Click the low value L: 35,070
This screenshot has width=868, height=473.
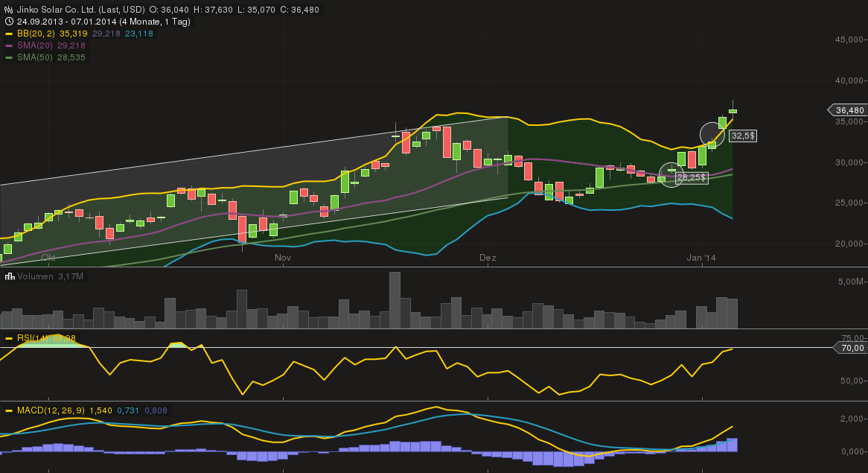pyautogui.click(x=256, y=10)
